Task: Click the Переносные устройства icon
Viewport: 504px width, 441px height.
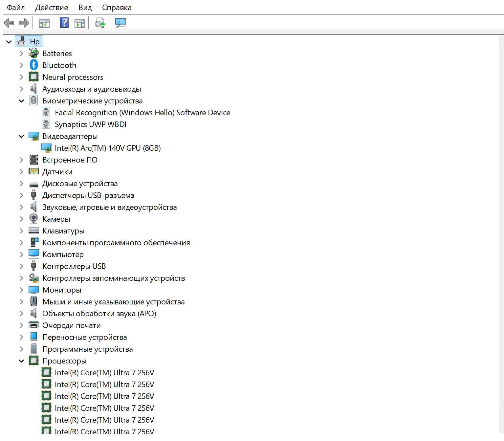Action: (x=33, y=337)
